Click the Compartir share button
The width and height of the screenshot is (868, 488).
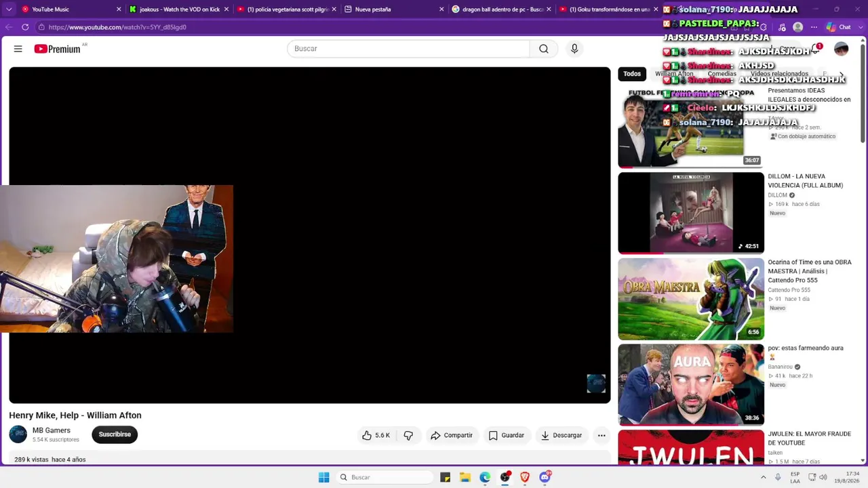click(x=452, y=435)
